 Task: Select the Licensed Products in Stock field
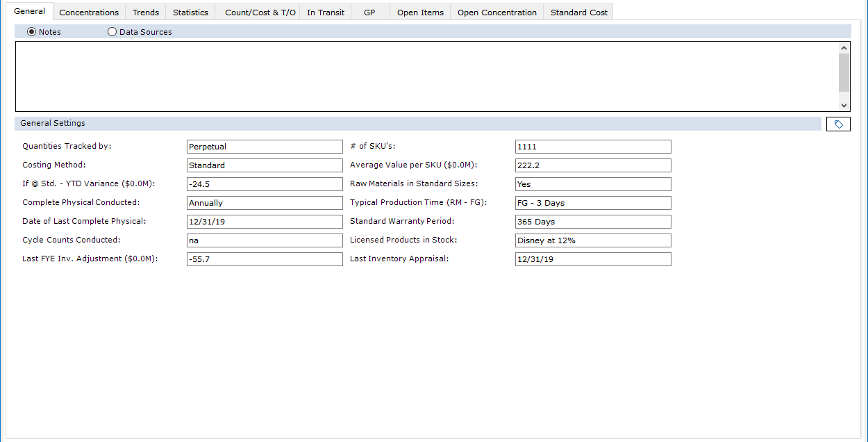(x=592, y=240)
